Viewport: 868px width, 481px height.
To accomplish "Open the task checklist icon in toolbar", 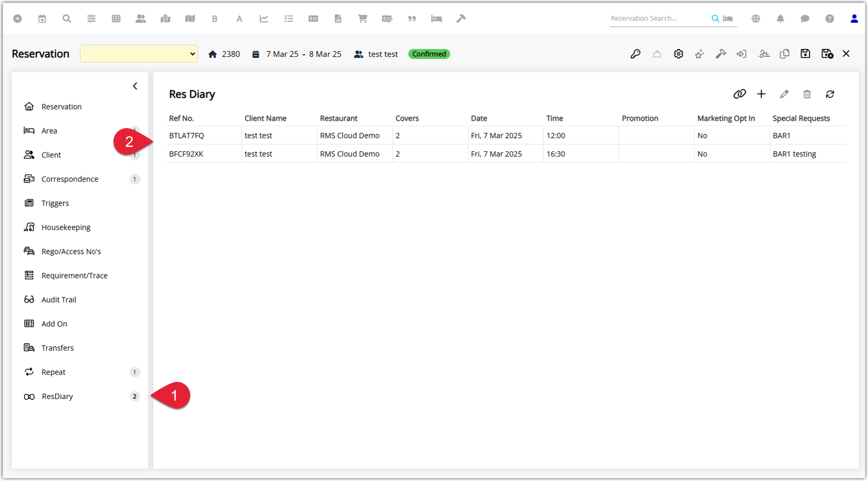I will coord(289,19).
